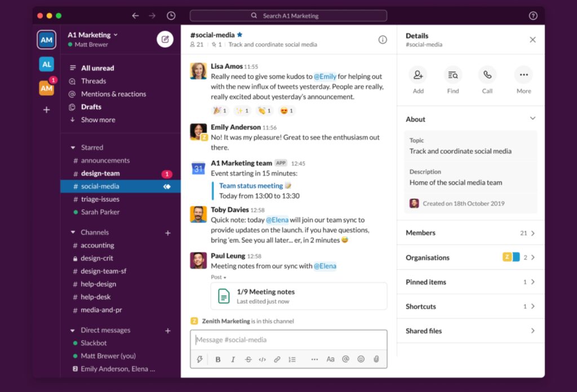The image size is (577, 392).
Task: Click the party popper reaction
Action: click(x=220, y=111)
